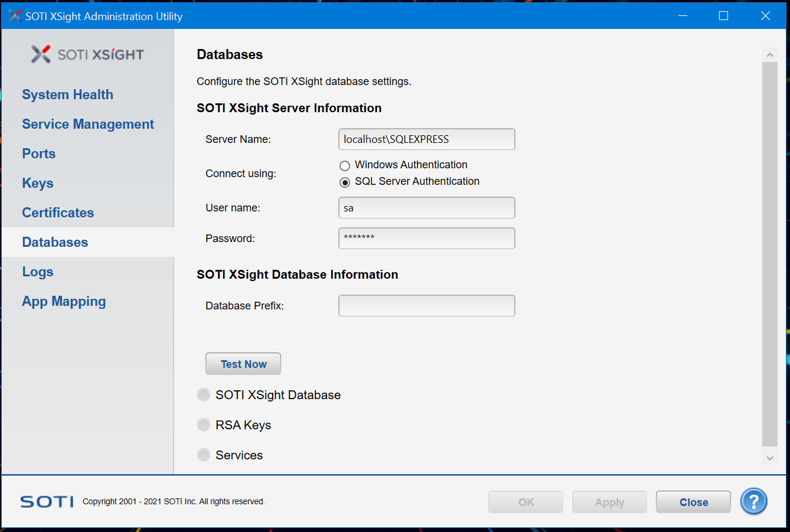Click the SOTI XSight logo in sidebar
This screenshot has width=790, height=532.
(88, 54)
